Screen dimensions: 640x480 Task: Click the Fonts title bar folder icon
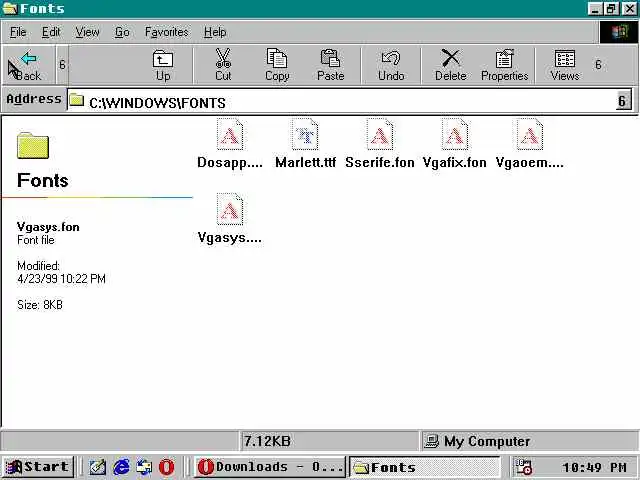[10, 8]
